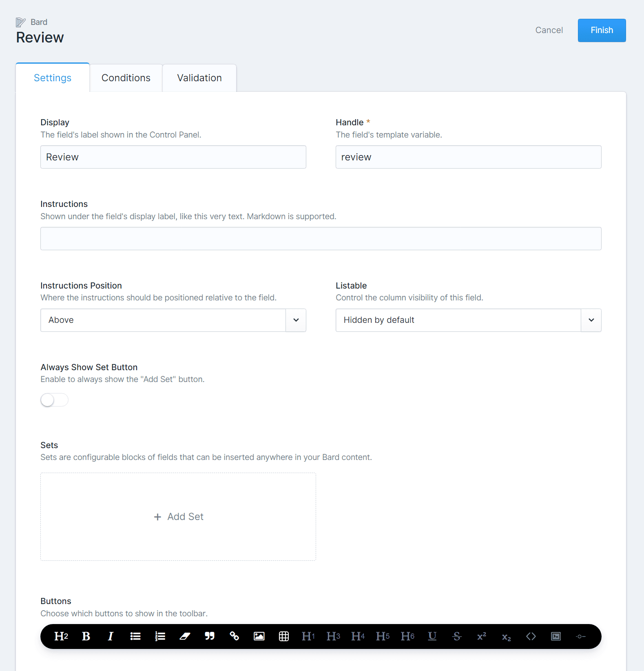Click the remove formatting eraser icon

(185, 636)
